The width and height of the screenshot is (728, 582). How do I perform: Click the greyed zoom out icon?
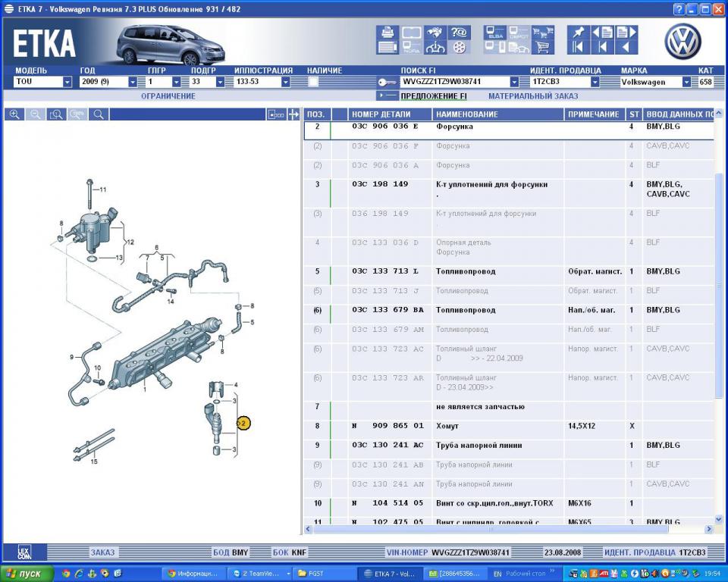click(x=36, y=114)
